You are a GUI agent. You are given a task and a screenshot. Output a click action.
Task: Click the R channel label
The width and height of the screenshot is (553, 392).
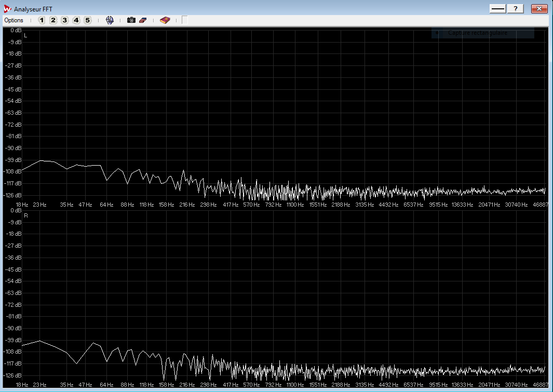26,216
